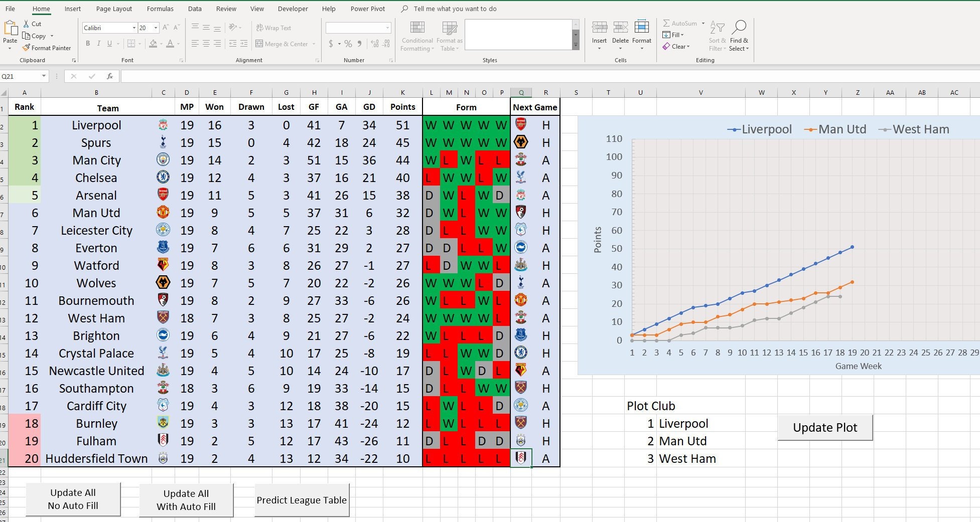This screenshot has height=522, width=980.
Task: Toggle Bold formatting
Action: (88, 44)
